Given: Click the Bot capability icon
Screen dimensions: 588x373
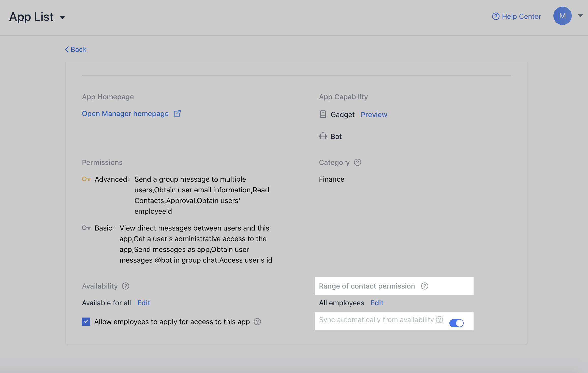Looking at the screenshot, I should point(323,136).
